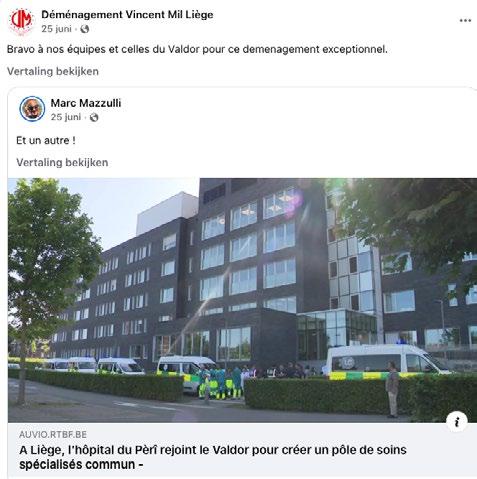
Task: Click Vertaling bekijken under Et un autre
Action: 62,162
